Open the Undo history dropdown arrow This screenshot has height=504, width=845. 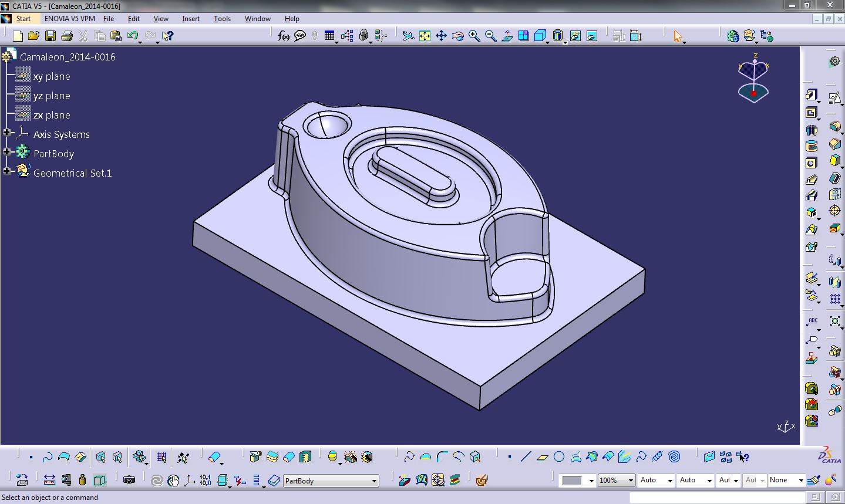[142, 42]
